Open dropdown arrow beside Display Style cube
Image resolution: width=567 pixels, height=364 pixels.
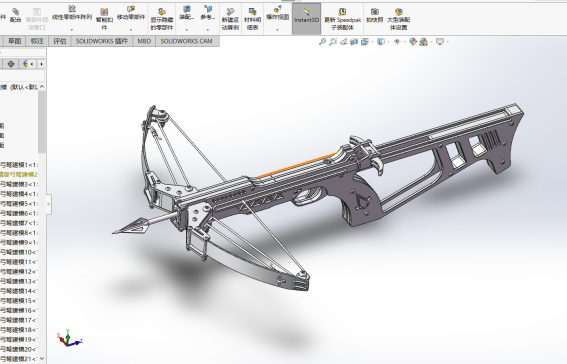(x=388, y=42)
